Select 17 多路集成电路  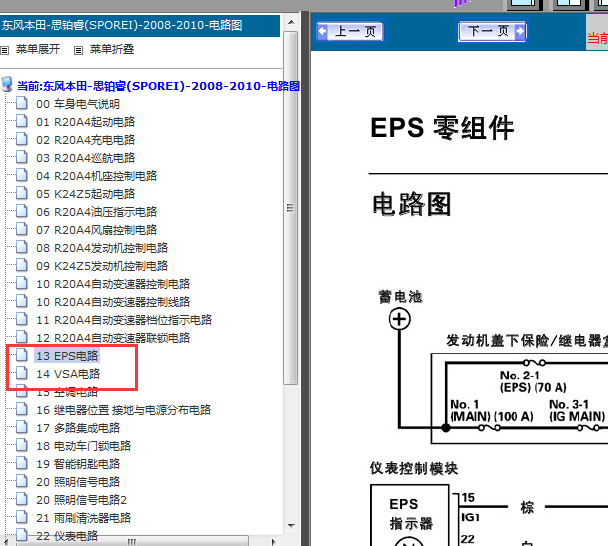click(78, 428)
